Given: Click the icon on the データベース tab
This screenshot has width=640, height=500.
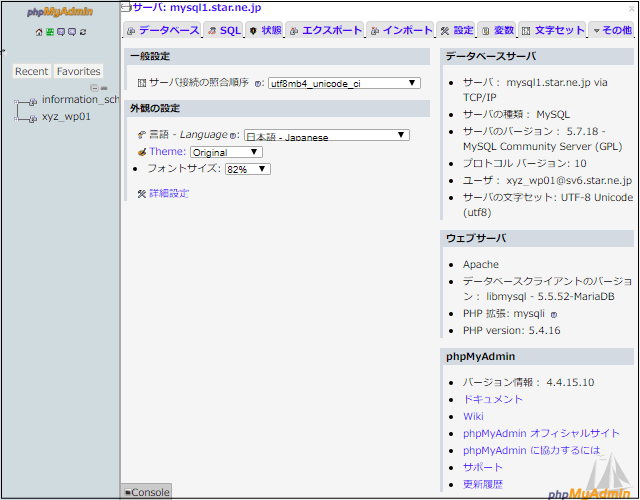Looking at the screenshot, I should click(131, 31).
